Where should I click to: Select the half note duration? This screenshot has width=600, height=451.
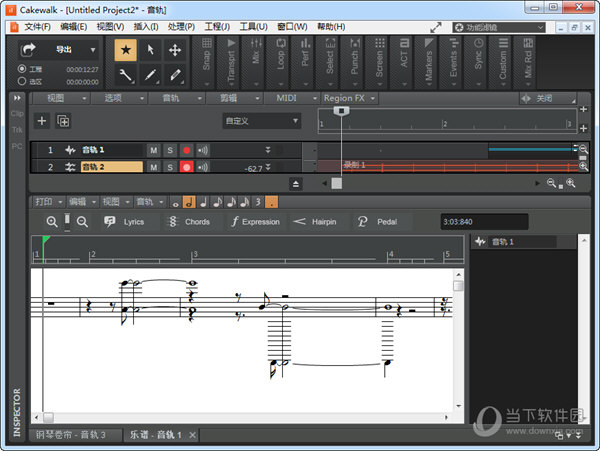pos(189,202)
